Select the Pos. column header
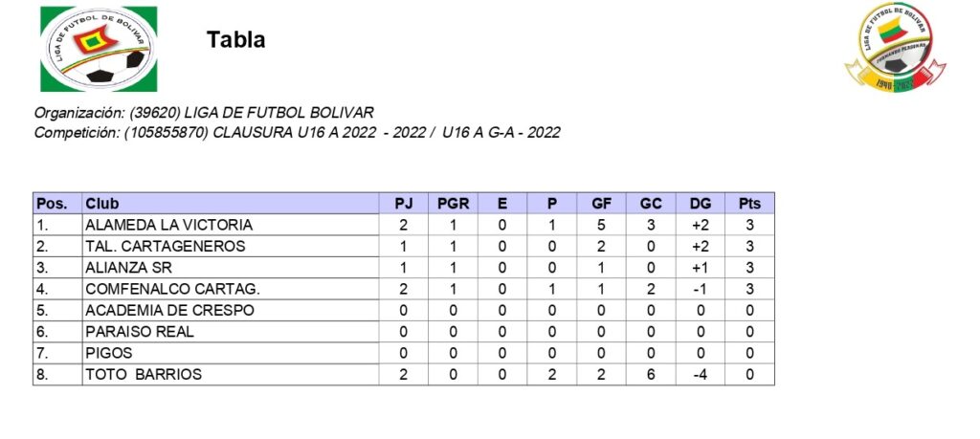The width and height of the screenshot is (980, 439). coord(51,204)
